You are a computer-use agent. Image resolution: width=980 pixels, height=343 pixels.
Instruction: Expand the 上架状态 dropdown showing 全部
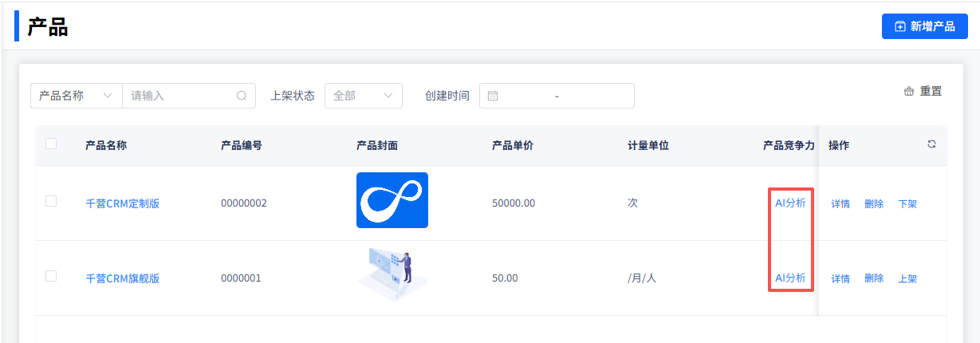(363, 96)
